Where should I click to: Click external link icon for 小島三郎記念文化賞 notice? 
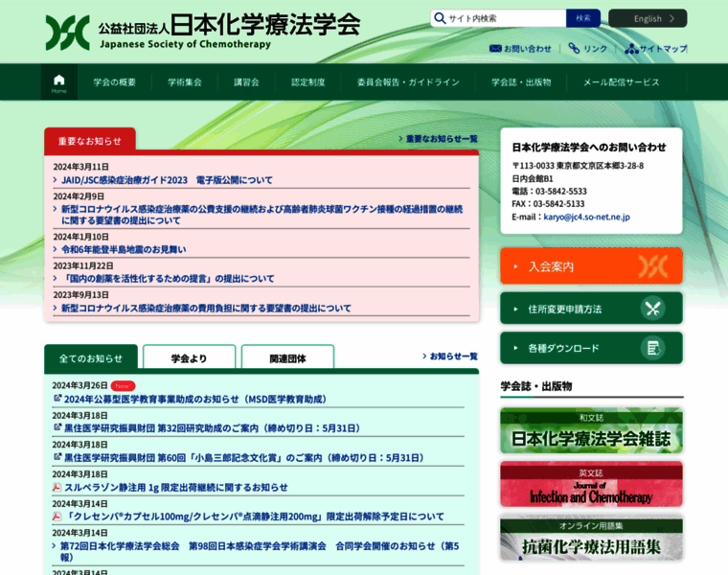tap(57, 457)
